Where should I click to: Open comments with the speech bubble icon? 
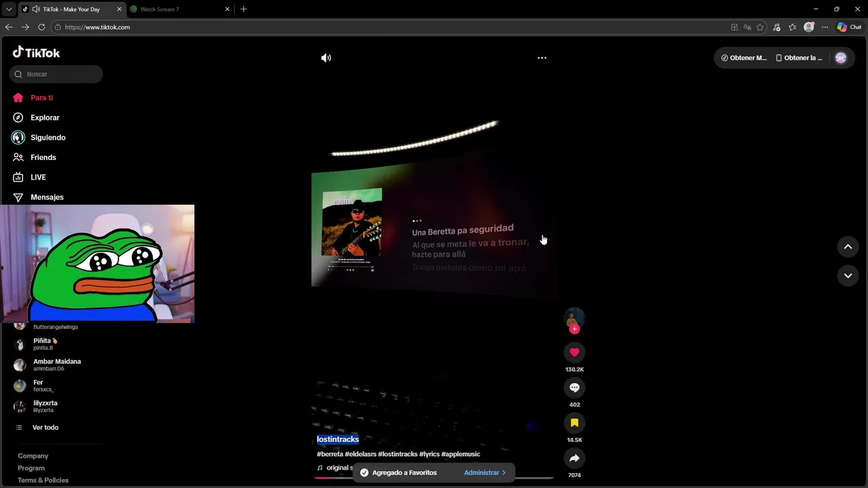point(574,387)
